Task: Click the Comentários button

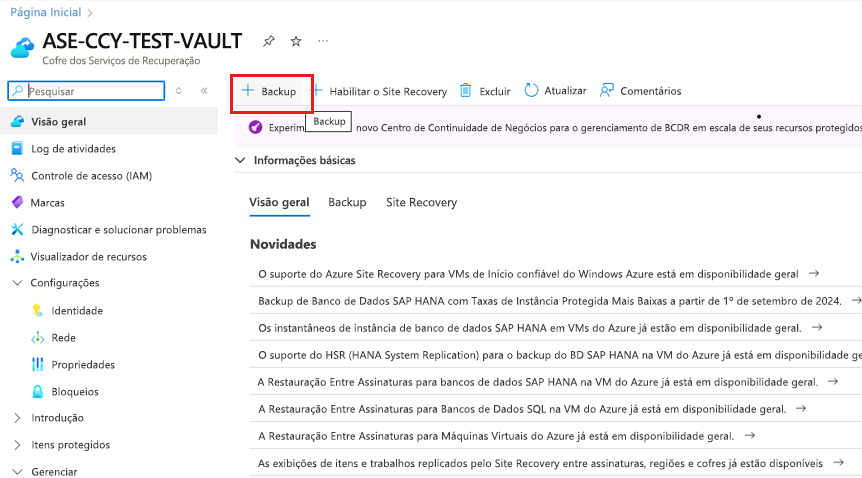Action: pyautogui.click(x=640, y=91)
